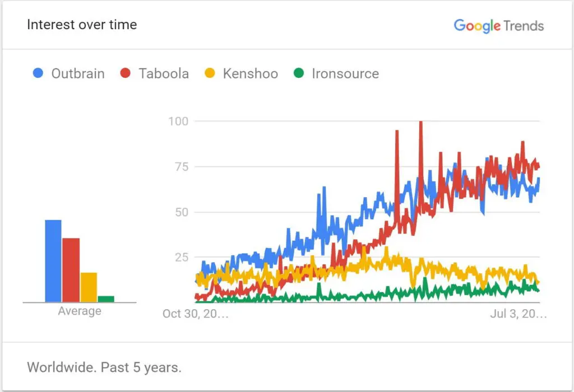Click the yellow Kenshoo average bar
Viewport: 574px width, 392px height.
(89, 287)
